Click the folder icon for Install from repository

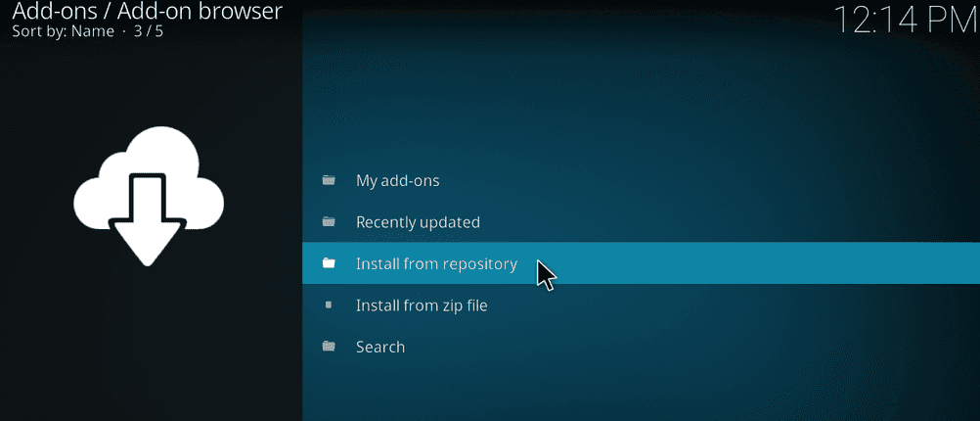pyautogui.click(x=329, y=263)
